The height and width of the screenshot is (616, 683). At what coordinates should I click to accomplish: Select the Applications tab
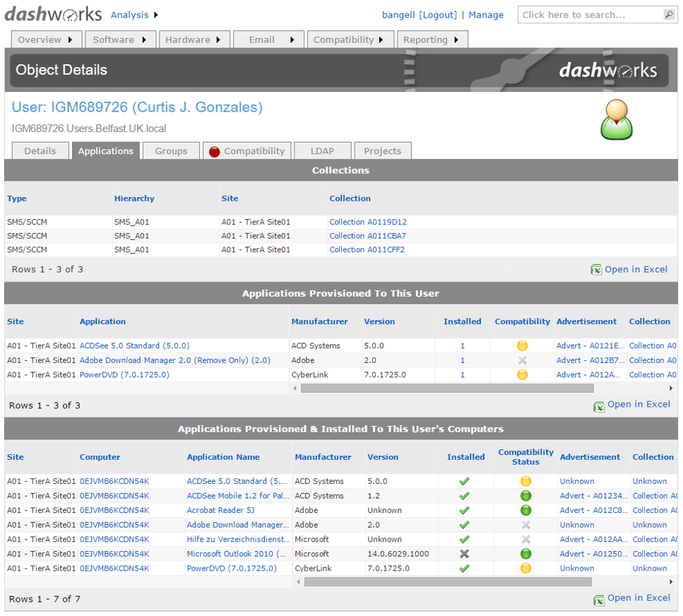106,151
